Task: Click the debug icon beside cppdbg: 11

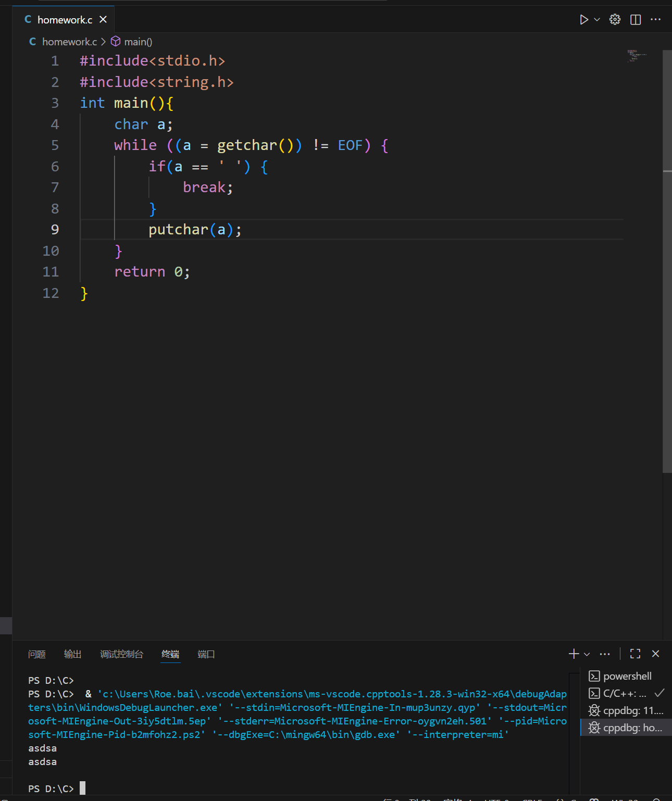Action: 594,710
